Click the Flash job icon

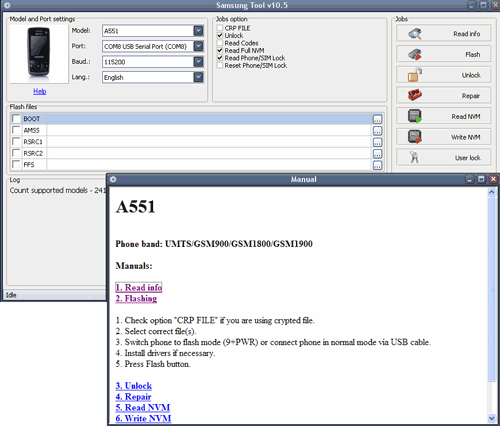(415, 54)
